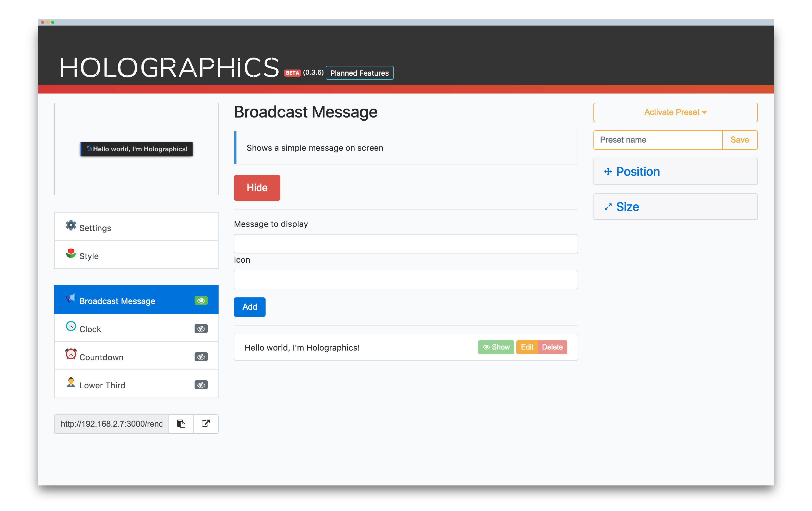The width and height of the screenshot is (812, 511).
Task: Select Countdown in the sidebar
Action: pos(136,356)
